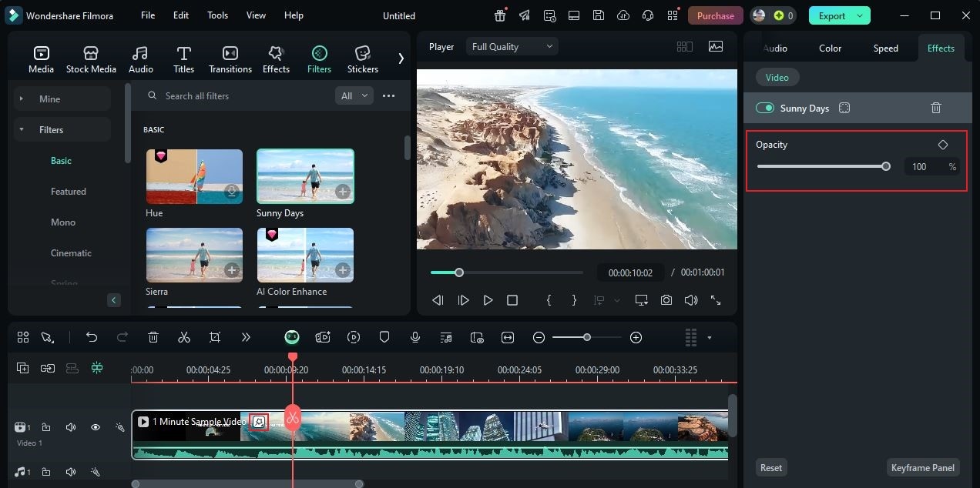Screen dimensions: 980x488
Task: Toggle auto link on the timeline
Action: [x=48, y=369]
